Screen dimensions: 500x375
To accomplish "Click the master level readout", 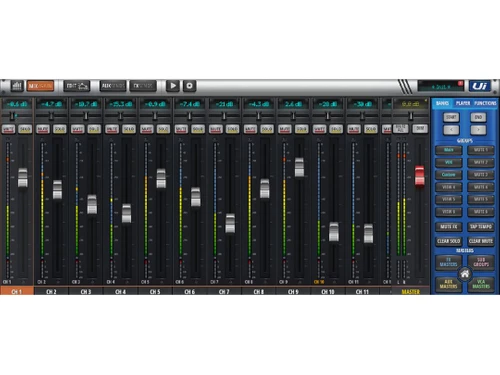I will click(410, 104).
